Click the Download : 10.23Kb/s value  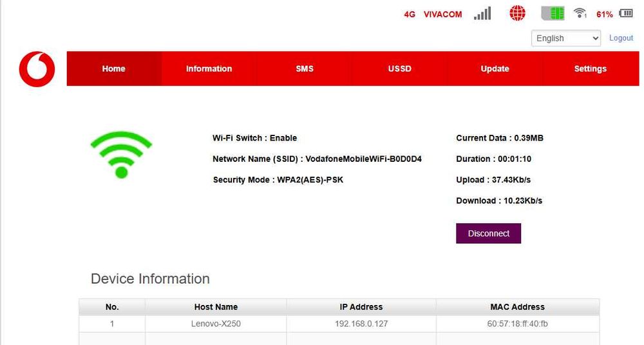(x=499, y=201)
